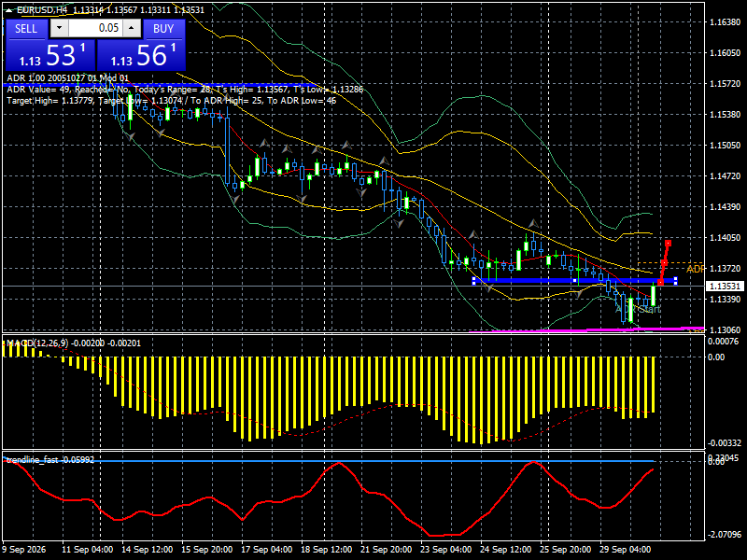Screen dimensions: 747x560
Task: Decrease lot size with down arrow
Action: [59, 28]
